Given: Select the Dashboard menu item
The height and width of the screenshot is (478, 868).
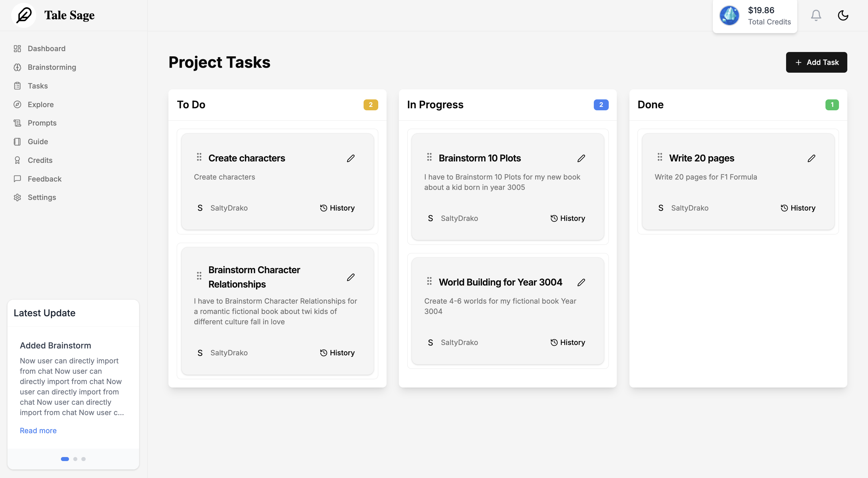Looking at the screenshot, I should pyautogui.click(x=47, y=48).
